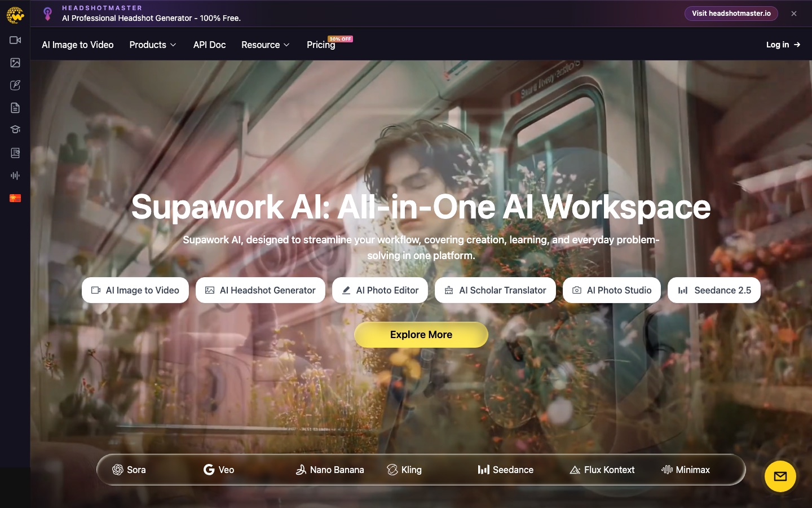The width and height of the screenshot is (812, 508).
Task: Click the Flux Kontext triangle icon
Action: [575, 470]
